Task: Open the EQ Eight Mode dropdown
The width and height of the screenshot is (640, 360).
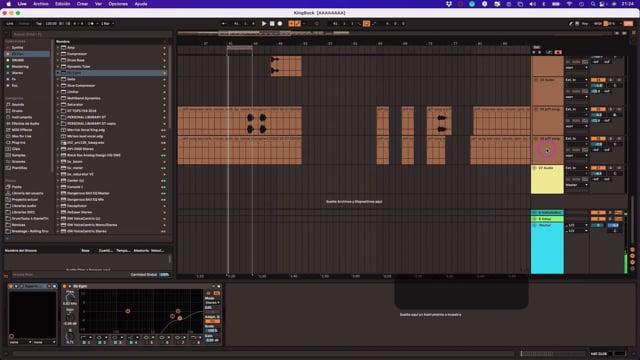Action: click(x=212, y=302)
